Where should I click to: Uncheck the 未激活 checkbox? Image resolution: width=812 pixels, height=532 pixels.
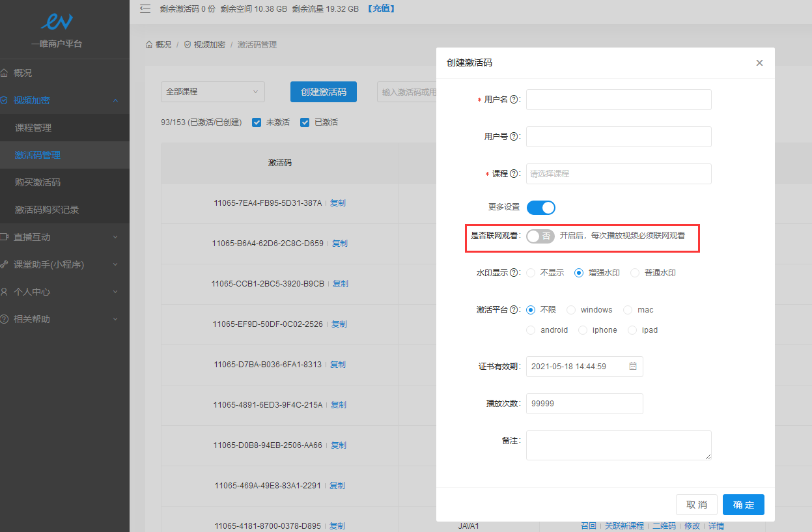pyautogui.click(x=257, y=122)
